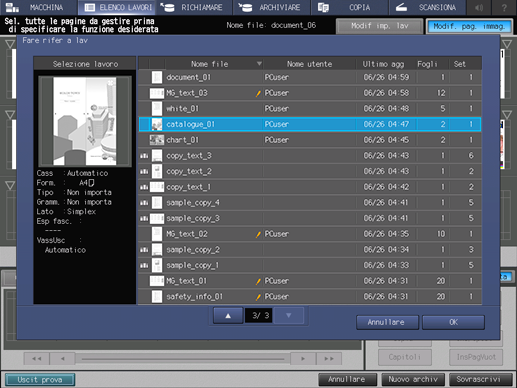Click the Set column header
The height and width of the screenshot is (388, 517).
pos(464,64)
